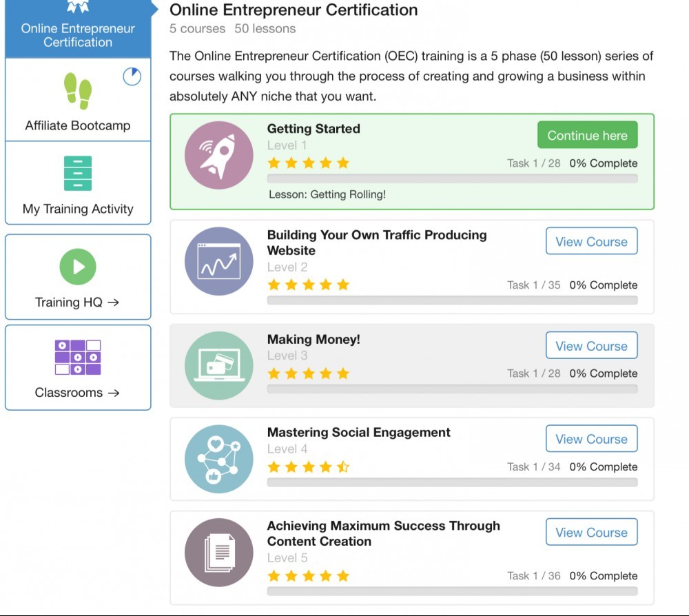Click the Continue here button
This screenshot has height=616, width=689.
pyautogui.click(x=588, y=135)
